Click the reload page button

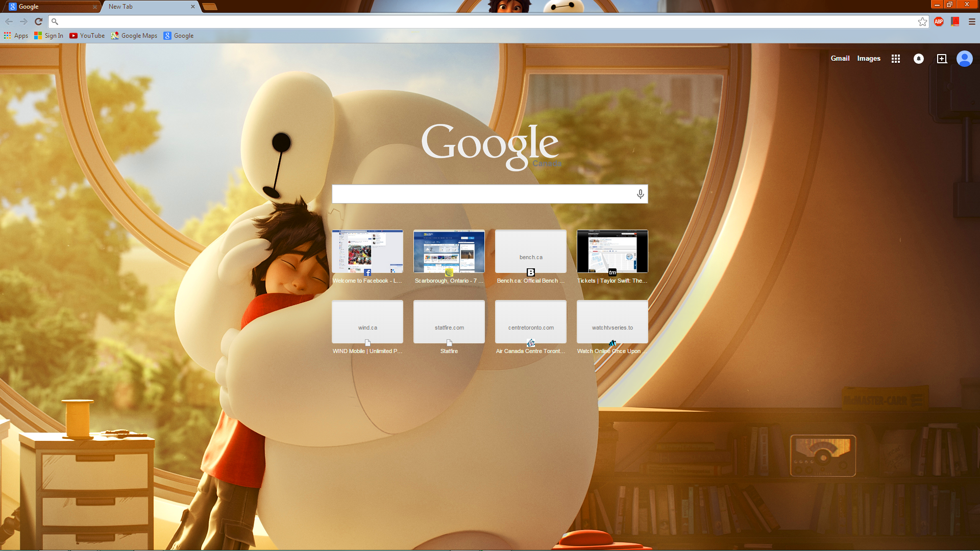click(x=38, y=21)
